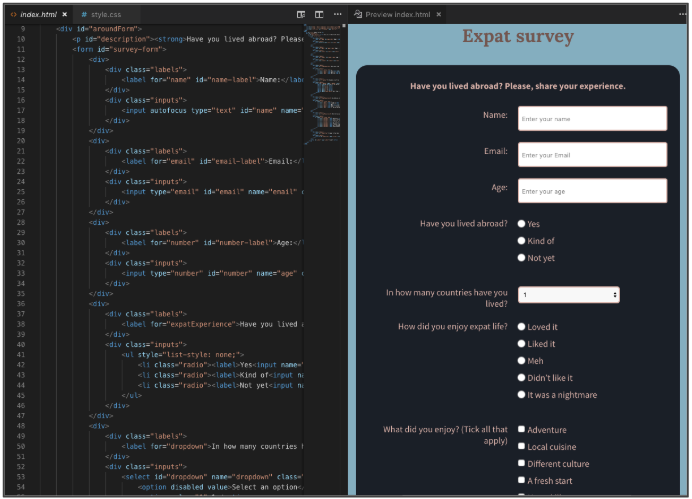Select Didn't like it radio button
Image resolution: width=692 pixels, height=499 pixels.
(x=521, y=378)
